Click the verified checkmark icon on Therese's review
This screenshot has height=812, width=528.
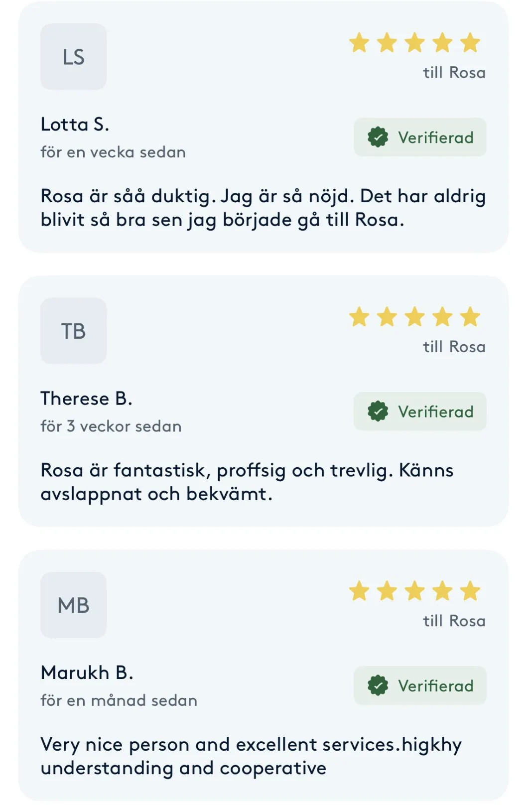click(x=378, y=411)
